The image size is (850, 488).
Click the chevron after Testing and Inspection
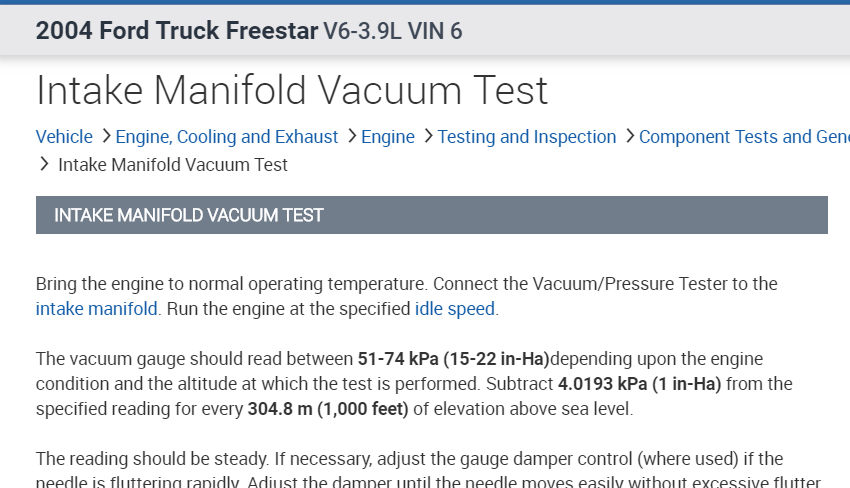tap(629, 136)
